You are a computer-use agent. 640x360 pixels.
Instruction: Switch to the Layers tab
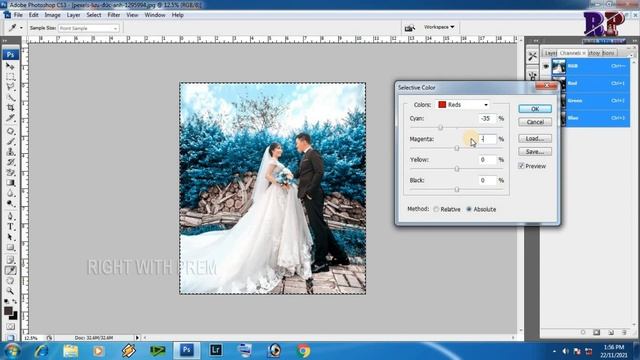550,53
